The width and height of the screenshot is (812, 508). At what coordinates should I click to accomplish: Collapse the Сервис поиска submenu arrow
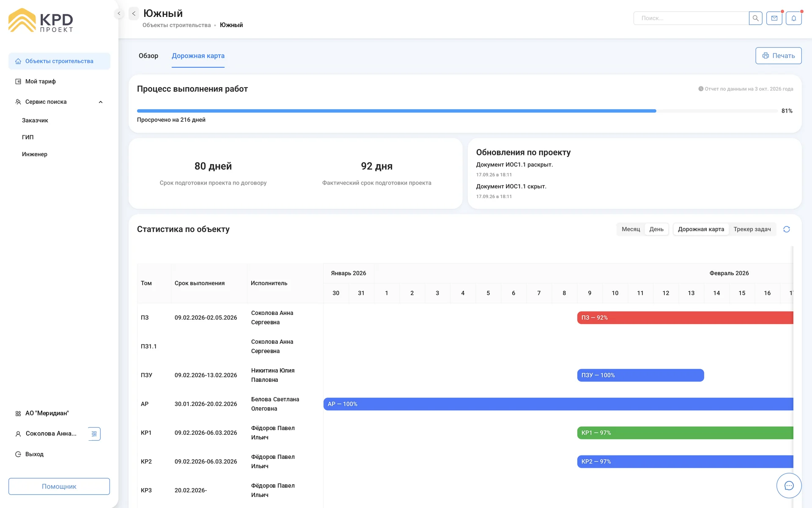click(x=101, y=102)
